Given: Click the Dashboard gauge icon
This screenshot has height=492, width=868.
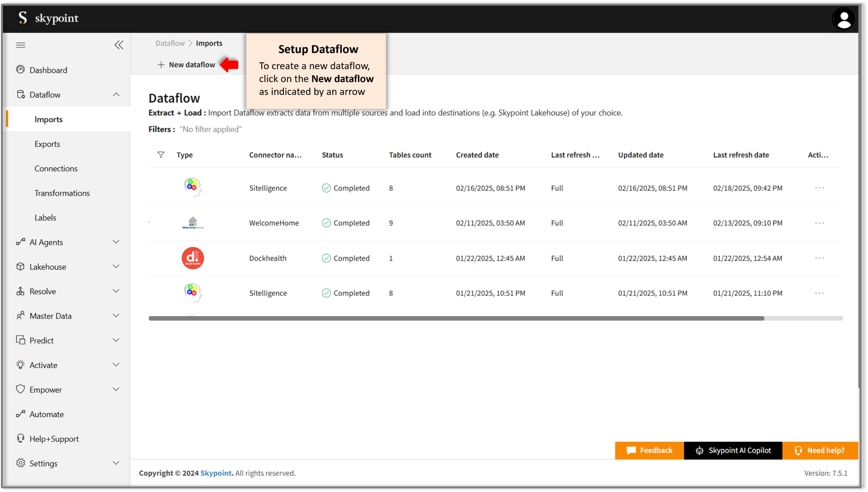Looking at the screenshot, I should point(20,70).
